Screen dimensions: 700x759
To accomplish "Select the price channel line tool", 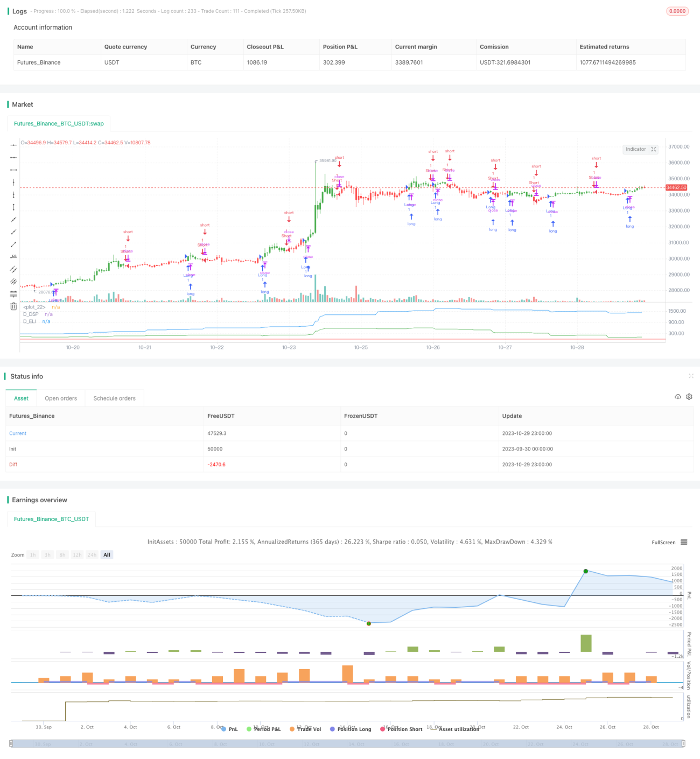I will click(13, 269).
